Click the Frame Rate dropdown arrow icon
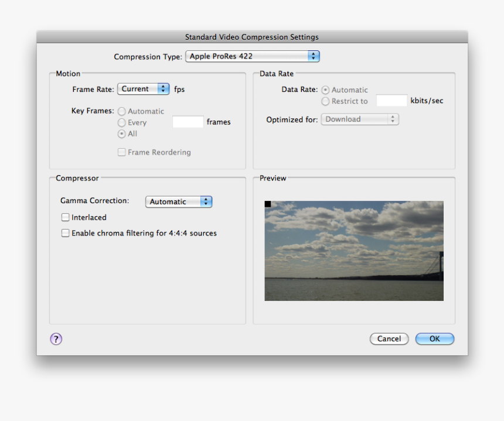This screenshot has height=421, width=504. tap(163, 88)
